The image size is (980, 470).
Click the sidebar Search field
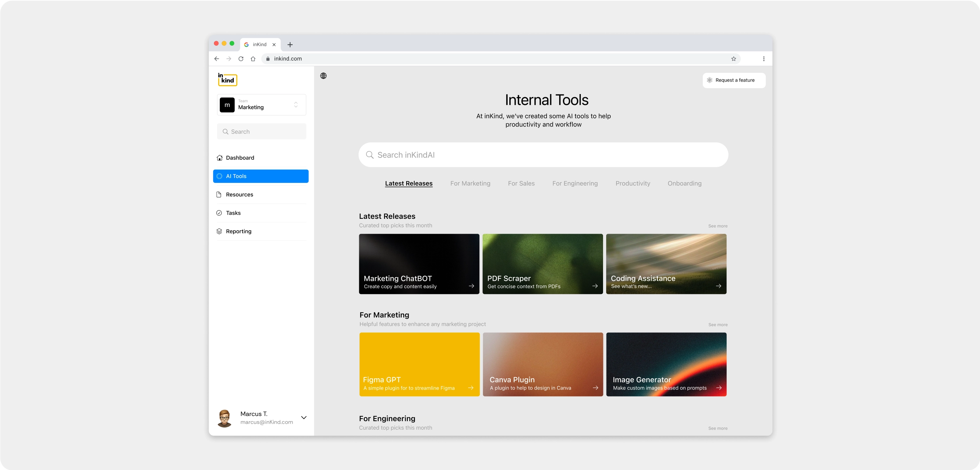pos(262,132)
